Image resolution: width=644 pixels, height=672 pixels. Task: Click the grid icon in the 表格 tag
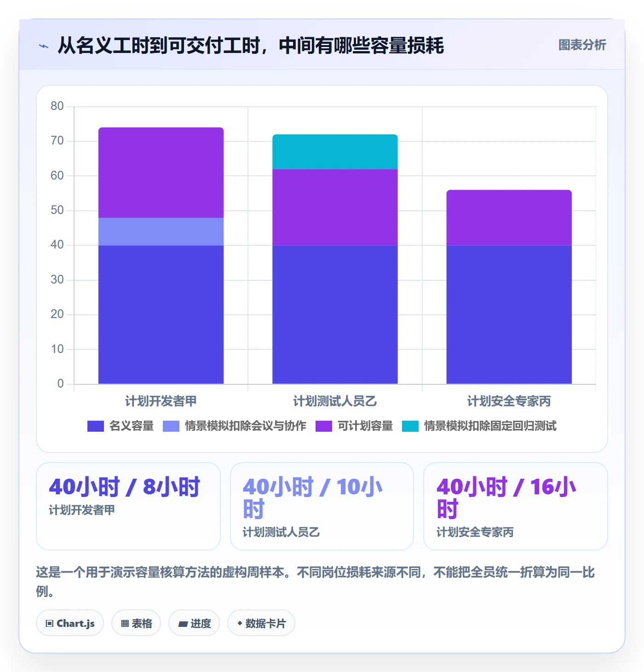tap(125, 624)
